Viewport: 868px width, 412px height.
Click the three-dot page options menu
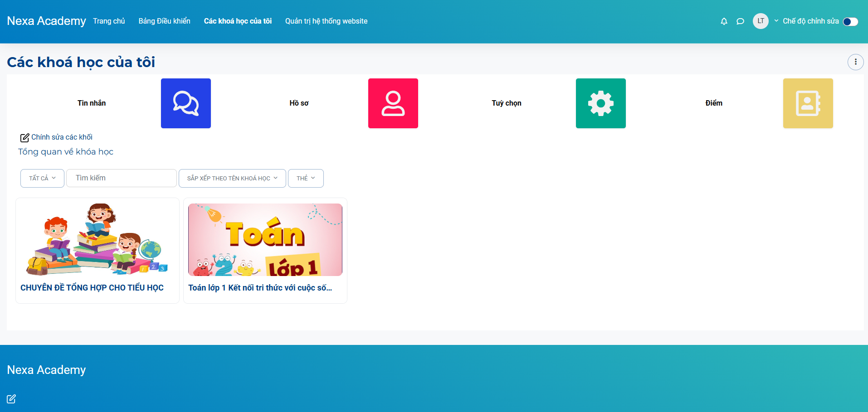click(x=855, y=62)
